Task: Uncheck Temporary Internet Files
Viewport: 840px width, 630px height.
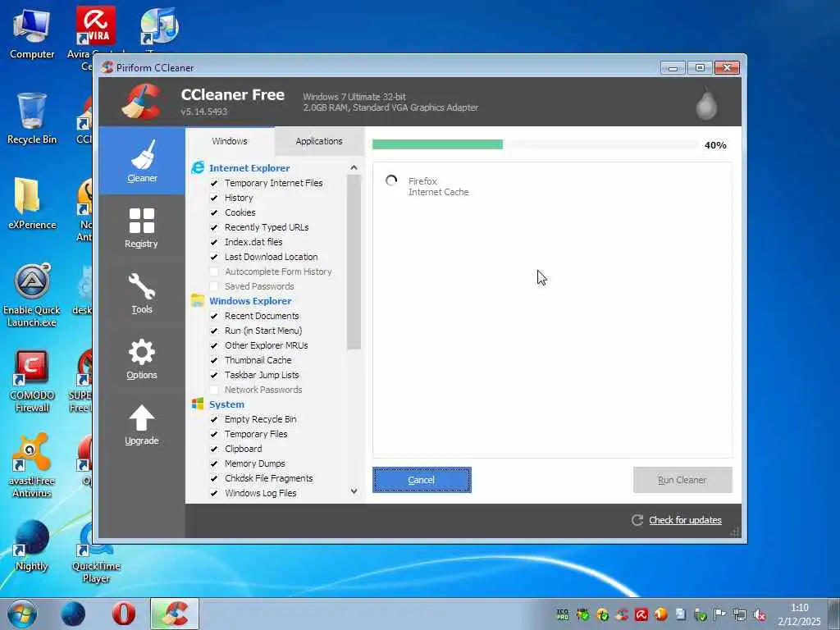Action: pyautogui.click(x=214, y=183)
